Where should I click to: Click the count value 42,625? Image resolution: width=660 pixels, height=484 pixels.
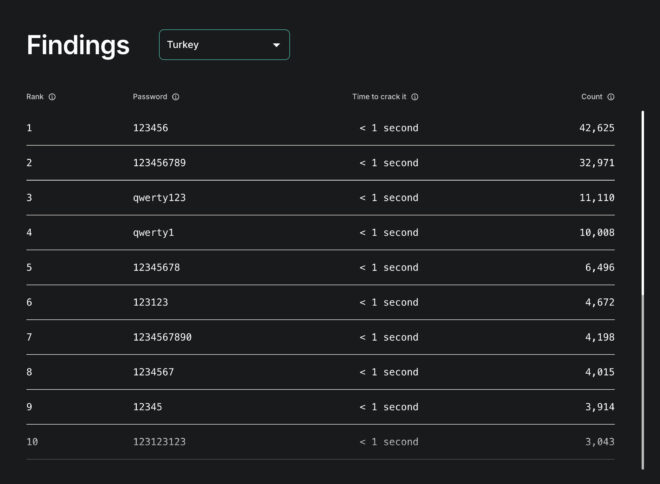[596, 128]
